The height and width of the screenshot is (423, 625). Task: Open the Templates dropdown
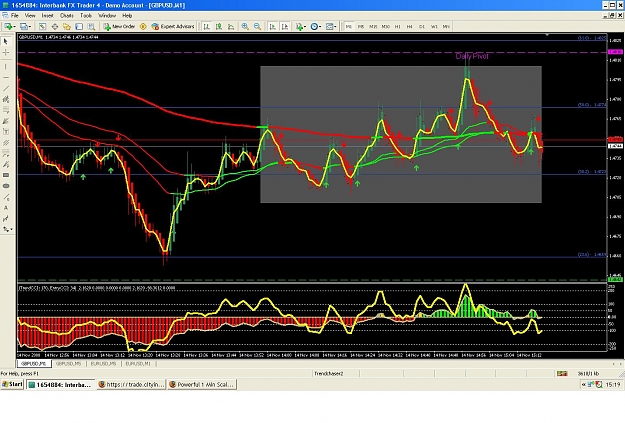tap(331, 26)
